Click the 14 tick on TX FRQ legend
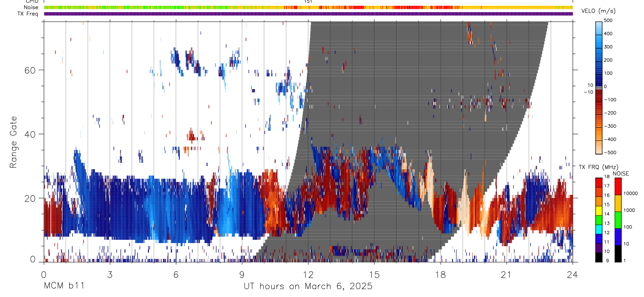Viewport: 644px width, 297px height. 607,214
